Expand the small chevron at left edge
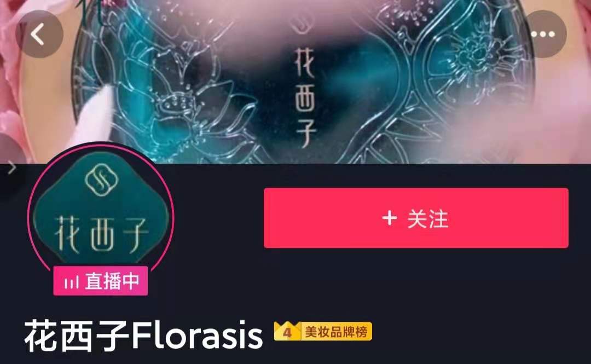The image size is (591, 364). click(11, 167)
